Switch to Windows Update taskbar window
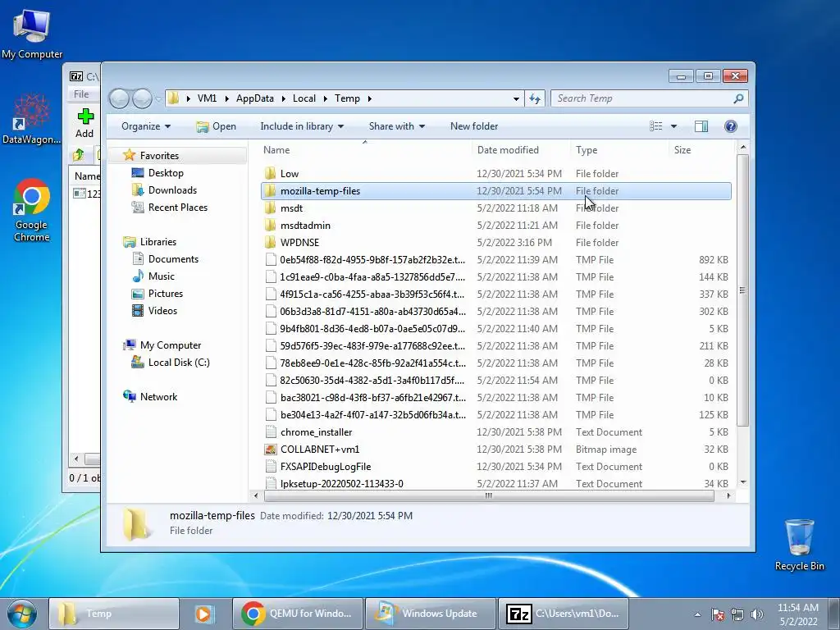840x630 pixels. click(430, 614)
